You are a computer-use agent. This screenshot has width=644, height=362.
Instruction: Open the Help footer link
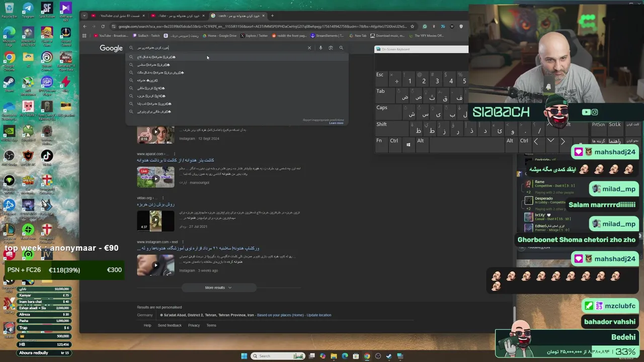click(x=147, y=325)
